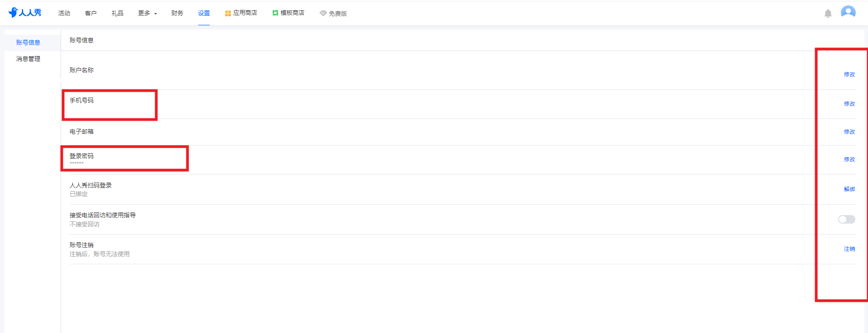Click the 注销后，账号无法使用 note
Image resolution: width=868 pixels, height=333 pixels.
pyautogui.click(x=100, y=254)
